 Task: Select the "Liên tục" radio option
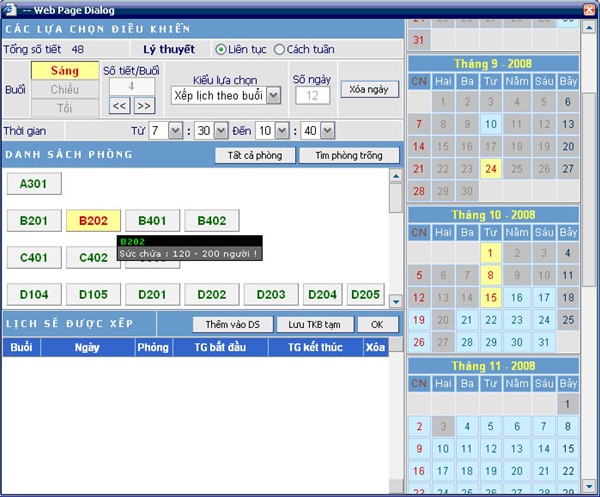[222, 49]
